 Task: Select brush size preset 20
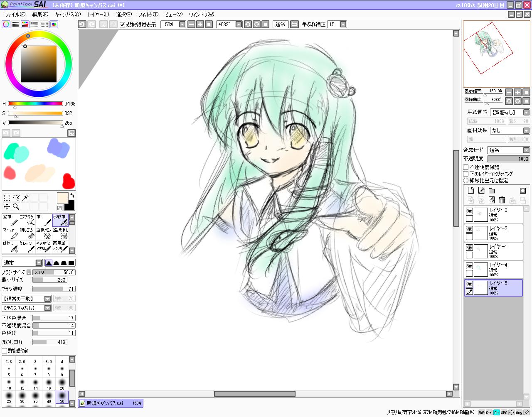pyautogui.click(x=62, y=383)
